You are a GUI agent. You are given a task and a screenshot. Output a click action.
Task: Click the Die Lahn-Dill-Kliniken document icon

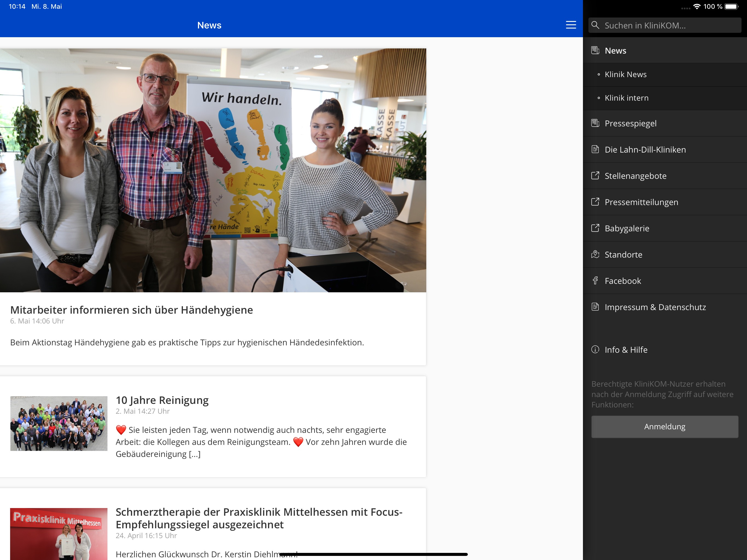595,149
